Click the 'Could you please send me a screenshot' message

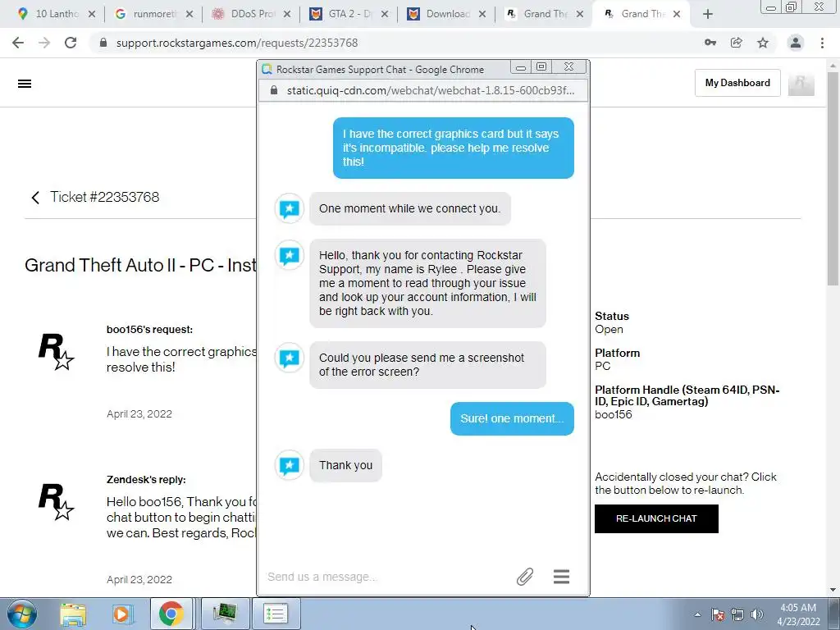point(427,365)
